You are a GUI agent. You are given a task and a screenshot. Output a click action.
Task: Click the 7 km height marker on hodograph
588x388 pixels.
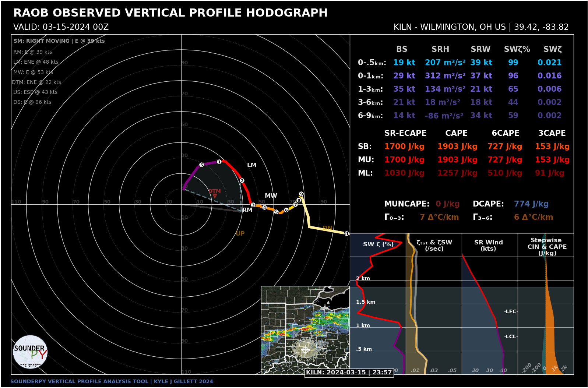point(295,205)
